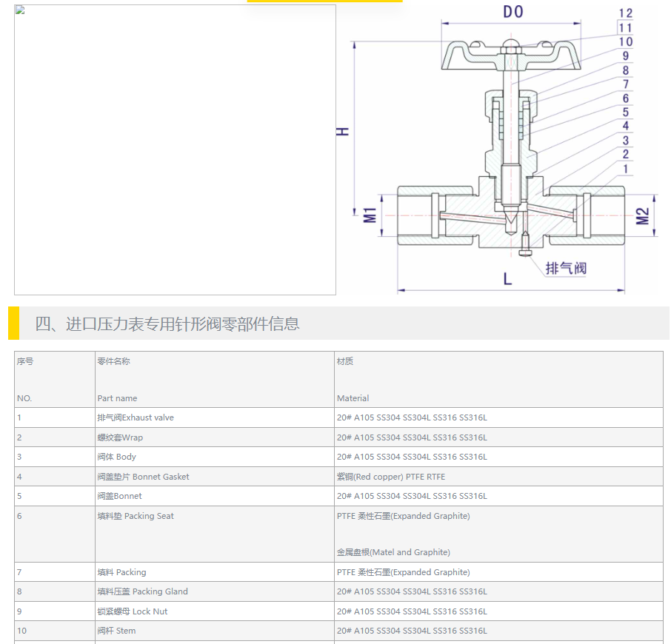Click the 排气阀 label in the diagram
The width and height of the screenshot is (671, 644).
click(566, 268)
